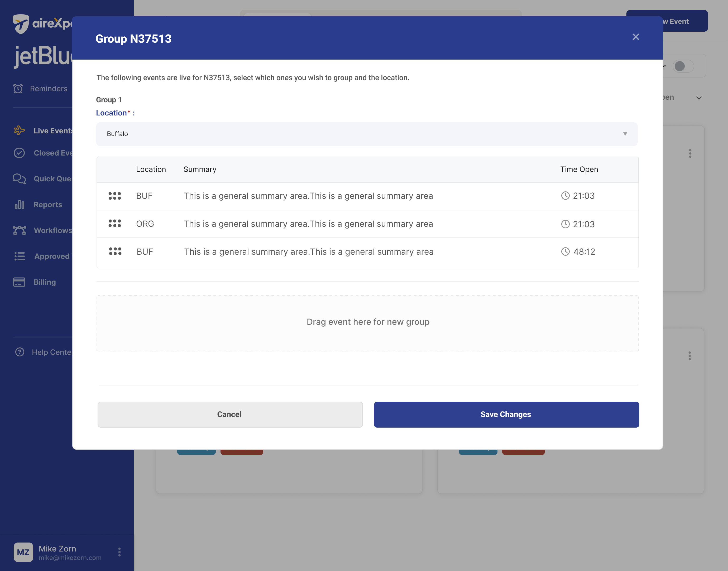Viewport: 728px width, 571px height.
Task: Click the Billing card icon
Action: pos(19,282)
